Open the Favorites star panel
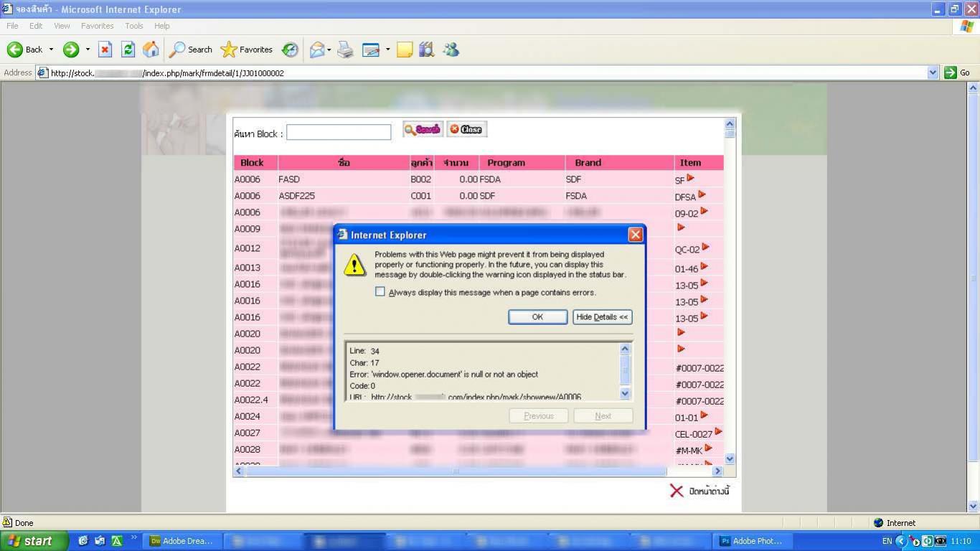Image resolution: width=980 pixels, height=551 pixels. 247,50
